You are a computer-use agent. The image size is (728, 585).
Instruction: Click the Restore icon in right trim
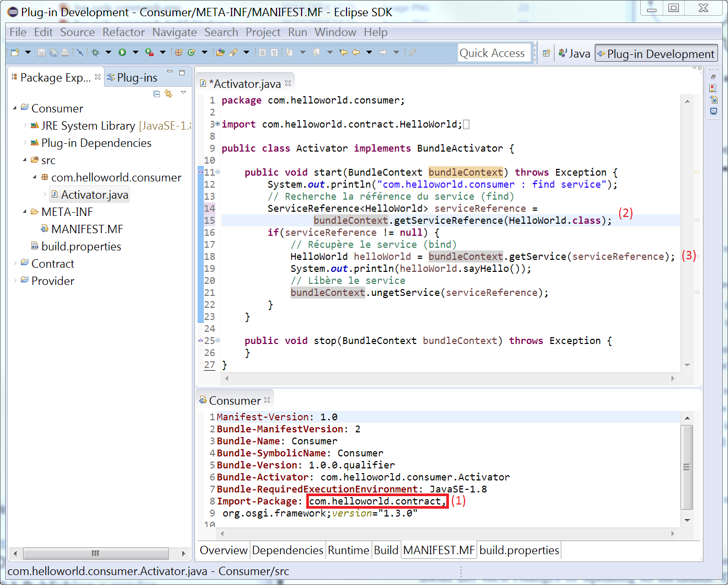click(713, 77)
